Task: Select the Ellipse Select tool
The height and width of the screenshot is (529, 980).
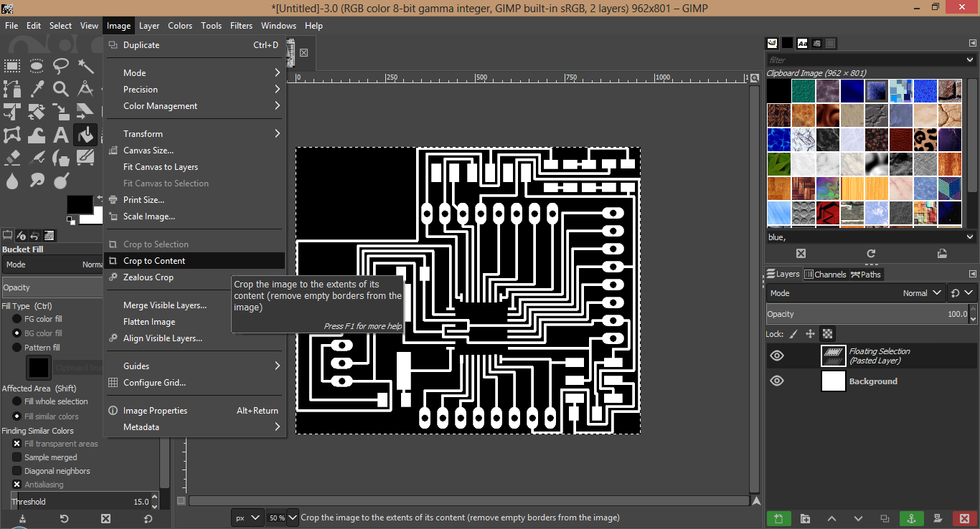Action: pyautogui.click(x=37, y=67)
